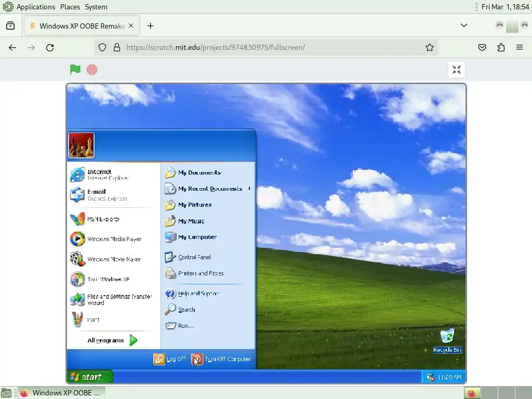532x399 pixels.
Task: Click the system tray icon beside clock
Action: click(x=430, y=377)
